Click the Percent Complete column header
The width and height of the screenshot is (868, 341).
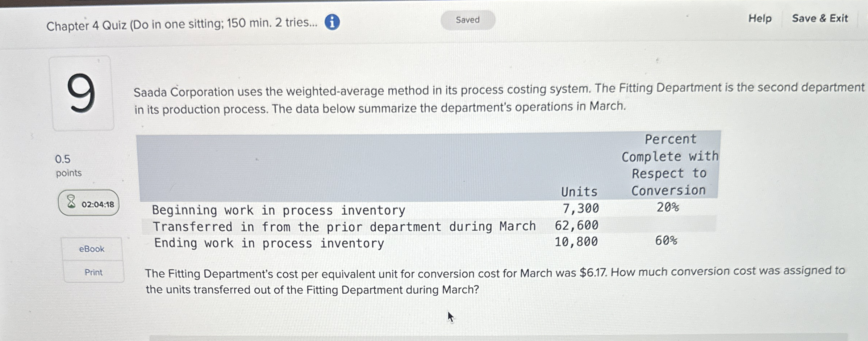tap(669, 165)
